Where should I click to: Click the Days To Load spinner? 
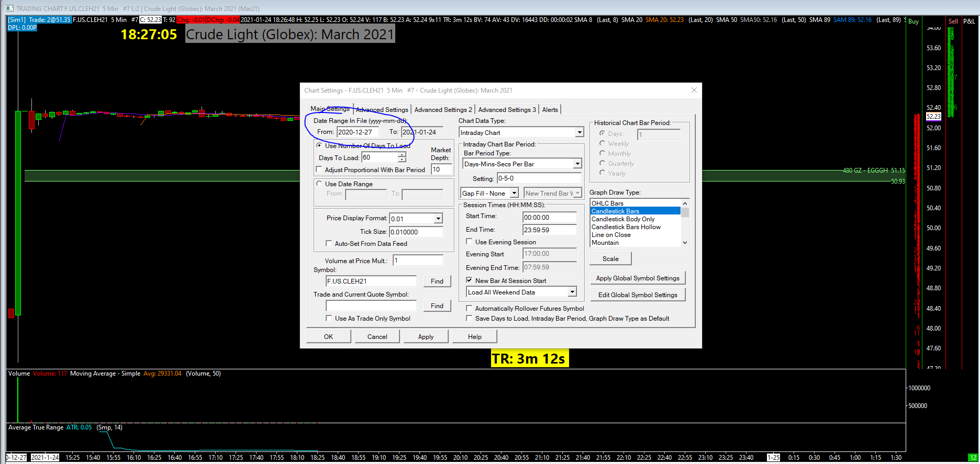[402, 157]
